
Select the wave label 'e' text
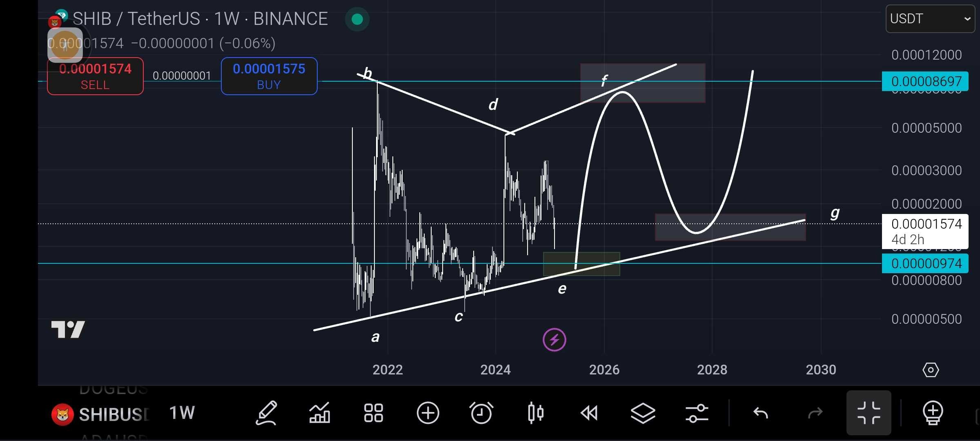562,289
